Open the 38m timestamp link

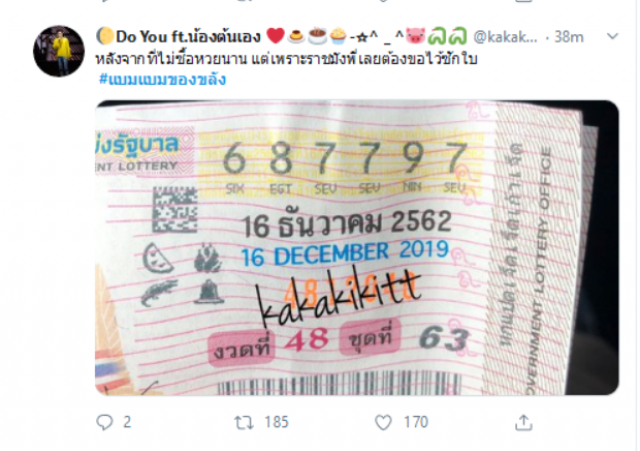(x=569, y=37)
